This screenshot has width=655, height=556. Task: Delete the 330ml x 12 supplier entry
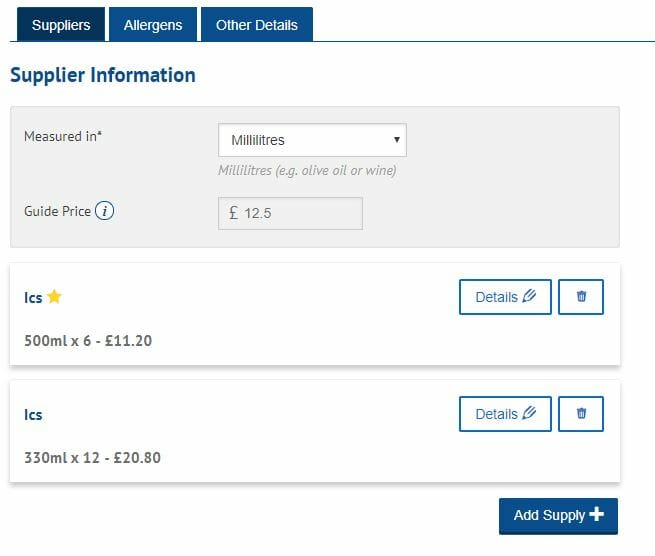581,414
